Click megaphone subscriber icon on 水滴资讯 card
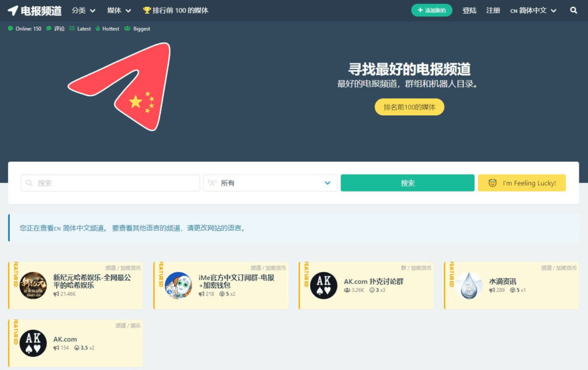Image resolution: width=588 pixels, height=370 pixels. [492, 290]
